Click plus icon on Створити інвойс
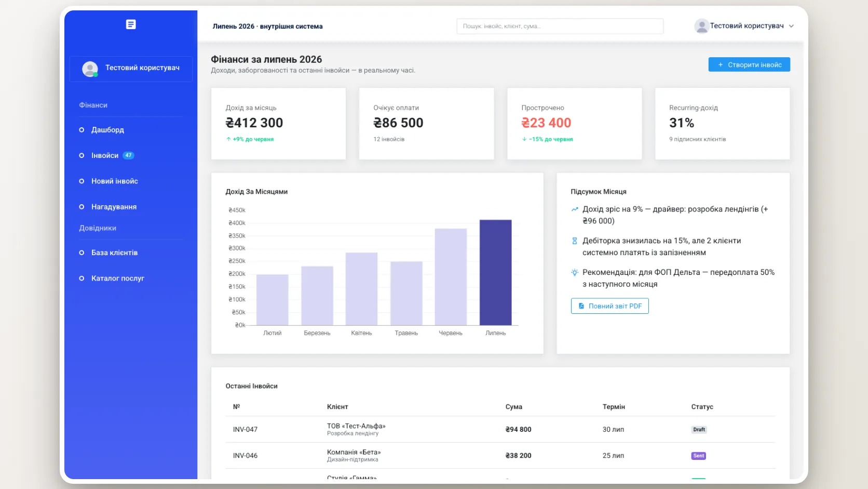868x489 pixels. (x=721, y=65)
